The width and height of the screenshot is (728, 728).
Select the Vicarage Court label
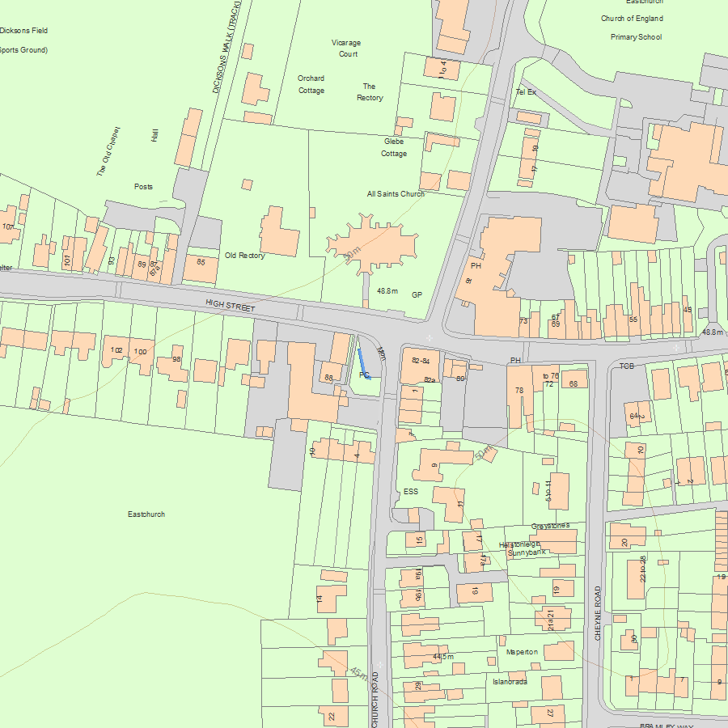346,49
